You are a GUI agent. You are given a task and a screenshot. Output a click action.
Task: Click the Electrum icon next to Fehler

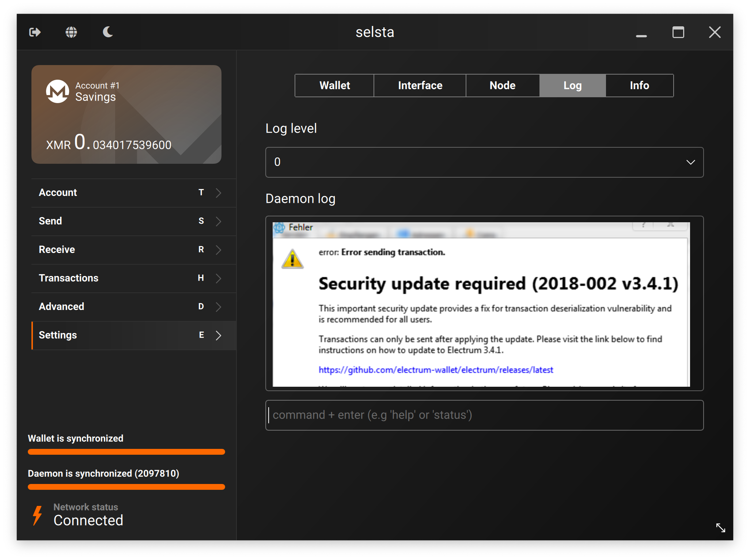(279, 227)
